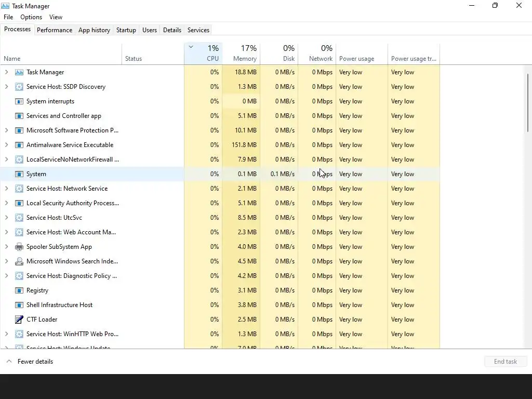Expand Service Host: UtcSvc row
The image size is (532, 399).
point(6,218)
